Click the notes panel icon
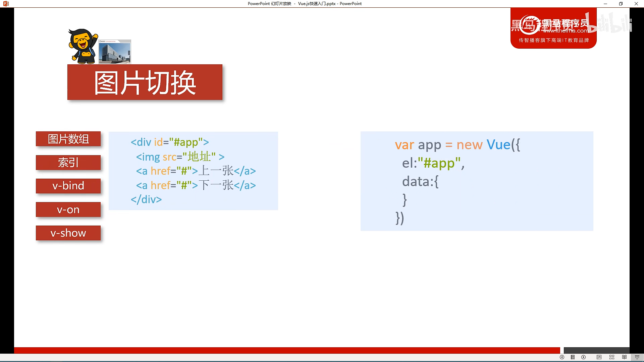This screenshot has height=362, width=644. [x=573, y=357]
